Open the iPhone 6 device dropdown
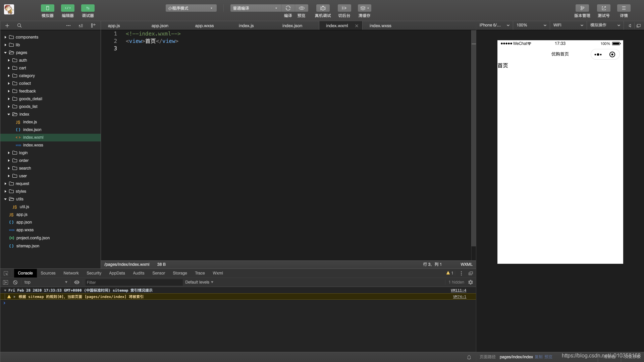Image resolution: width=644 pixels, height=362 pixels. click(x=494, y=25)
